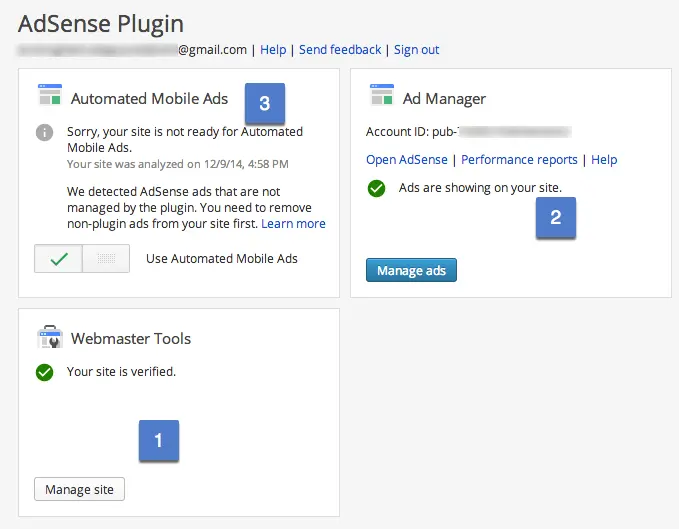Viewport: 679px width, 529px height.
Task: Sign out of the AdSense Plugin
Action: pyautogui.click(x=417, y=50)
